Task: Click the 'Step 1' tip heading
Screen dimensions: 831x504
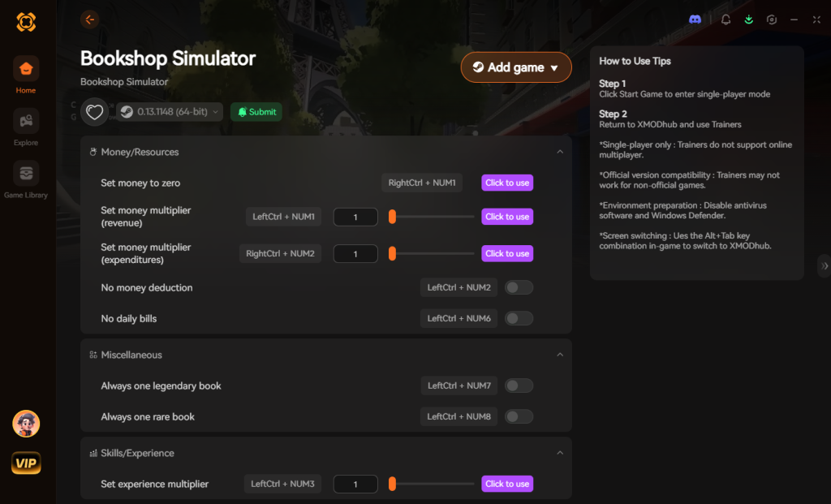Action: 613,84
